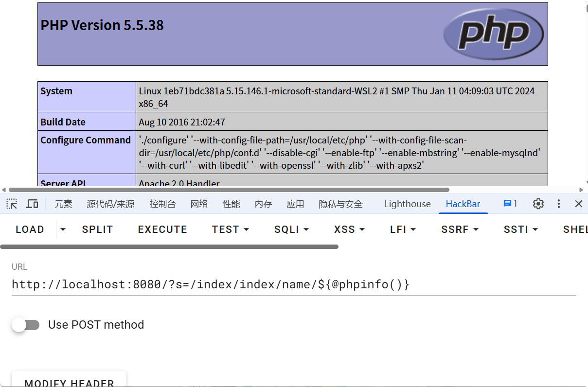Click the HackBar toolbar horizontal scrollbar
The width and height of the screenshot is (588, 387).
tap(169, 247)
